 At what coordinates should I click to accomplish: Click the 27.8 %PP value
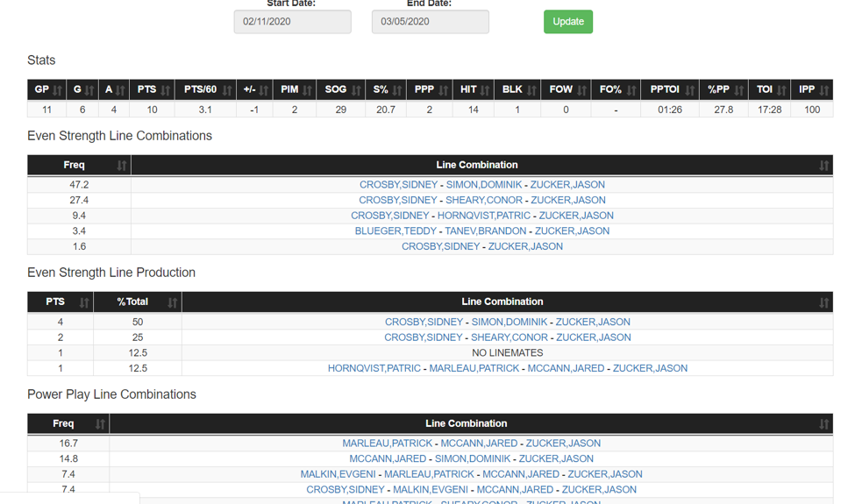point(723,110)
